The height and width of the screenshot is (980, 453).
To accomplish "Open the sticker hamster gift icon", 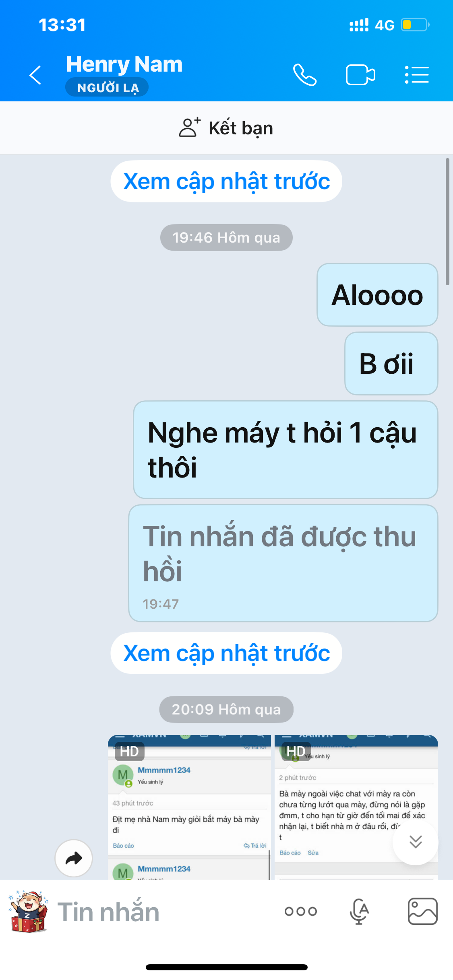I will 28,912.
